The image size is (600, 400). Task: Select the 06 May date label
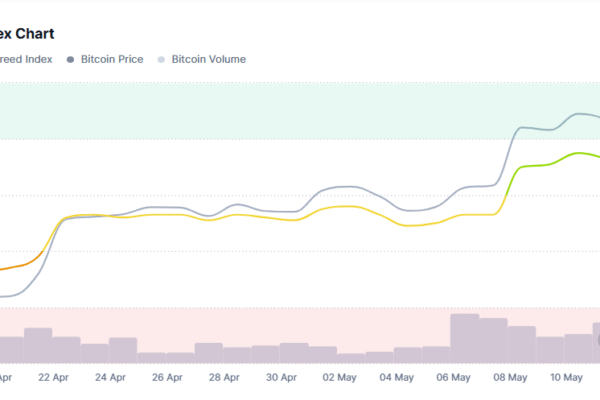[453, 377]
